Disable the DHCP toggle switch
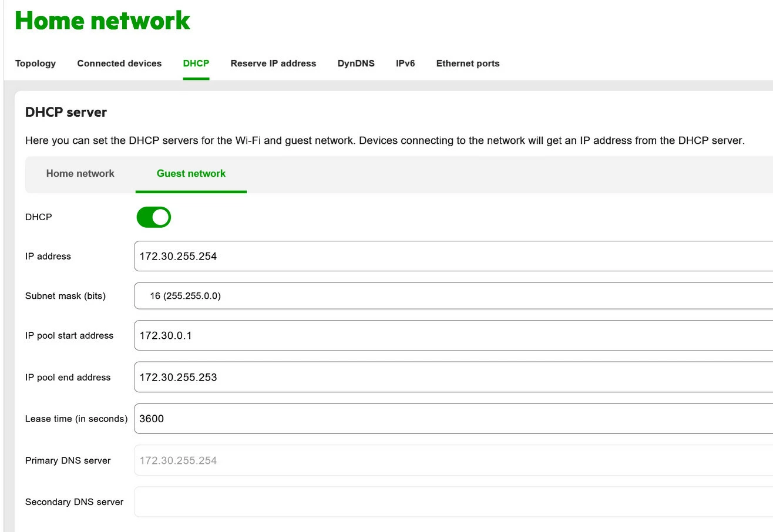The image size is (773, 532). [154, 217]
